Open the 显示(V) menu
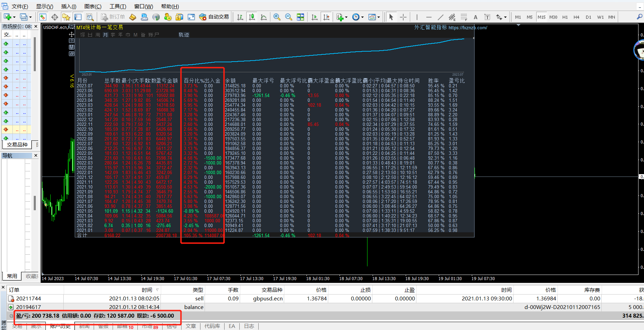Viewport: 644px width, 330px height. [44, 7]
